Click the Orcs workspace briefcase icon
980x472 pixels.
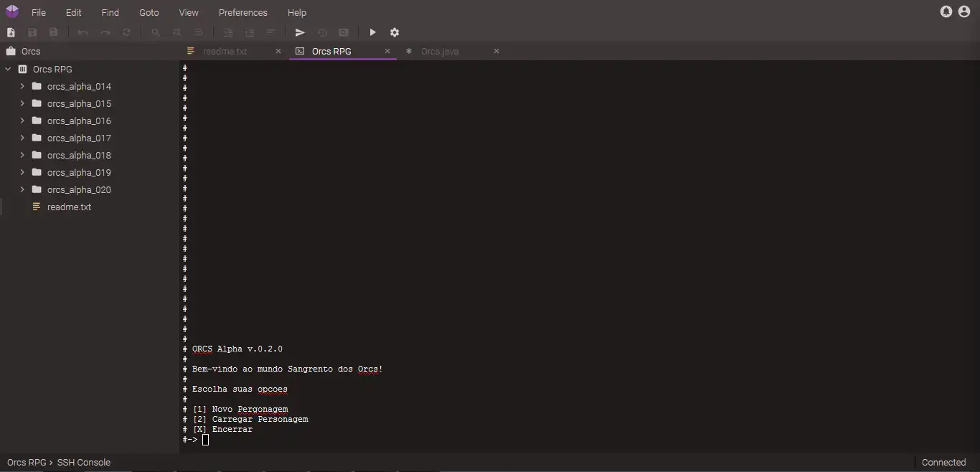click(x=11, y=52)
